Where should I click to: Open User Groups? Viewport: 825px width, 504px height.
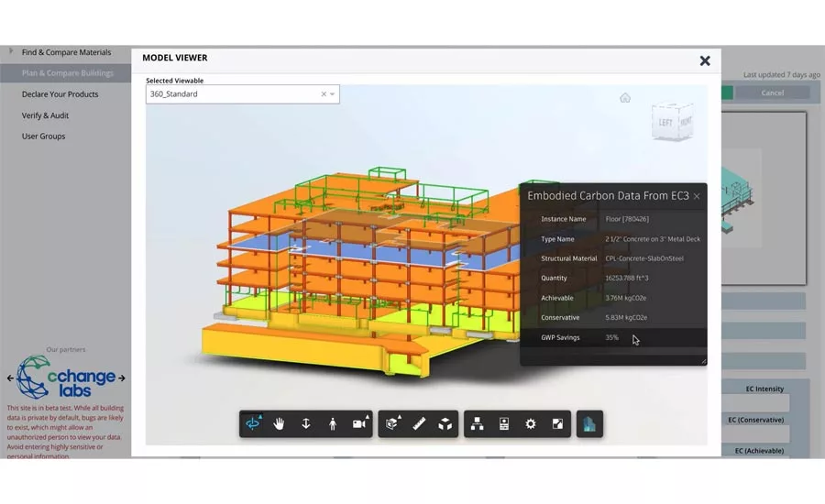(44, 137)
